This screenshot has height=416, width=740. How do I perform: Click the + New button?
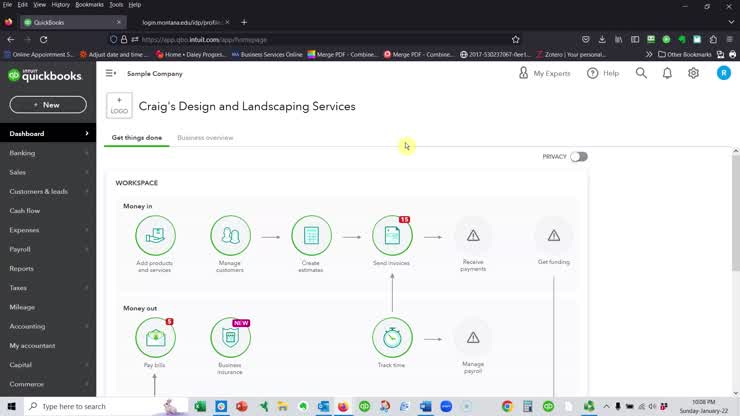pos(47,105)
